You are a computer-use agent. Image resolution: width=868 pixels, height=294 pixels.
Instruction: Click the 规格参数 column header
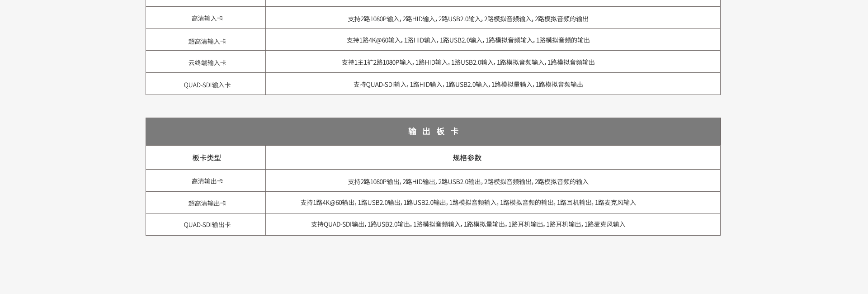point(467,157)
